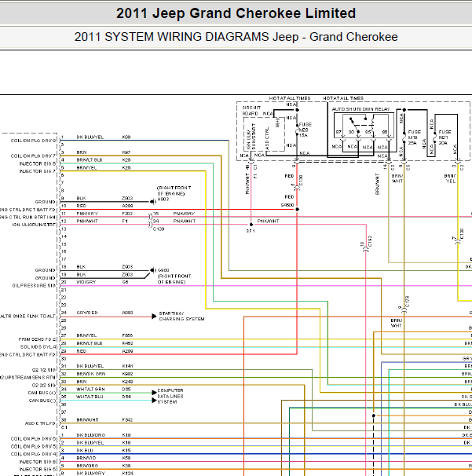Click circuit code "K141" on pin 31
This screenshot has height=476, width=472.
127,366
